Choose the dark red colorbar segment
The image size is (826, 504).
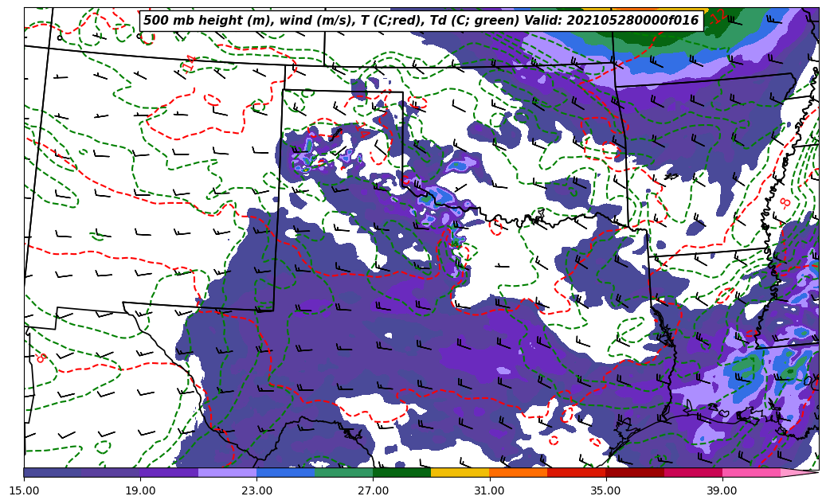635,472
